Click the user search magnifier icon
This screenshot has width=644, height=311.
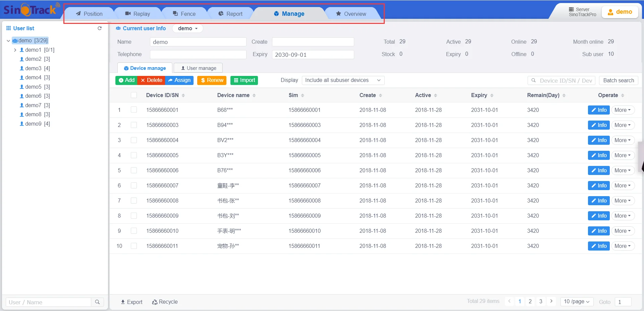click(x=97, y=302)
